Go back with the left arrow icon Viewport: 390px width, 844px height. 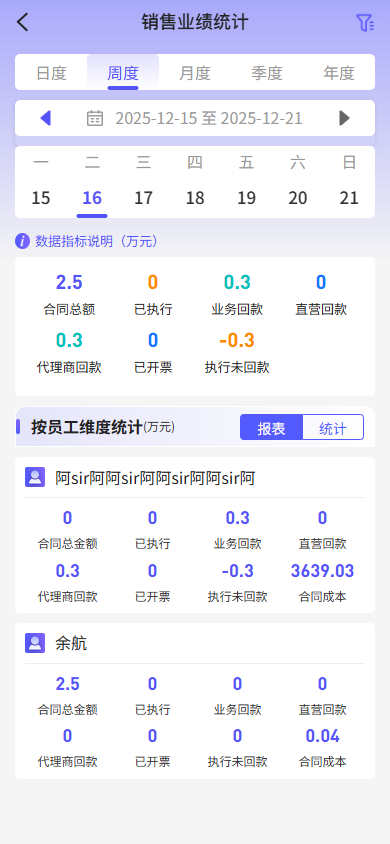pos(22,23)
